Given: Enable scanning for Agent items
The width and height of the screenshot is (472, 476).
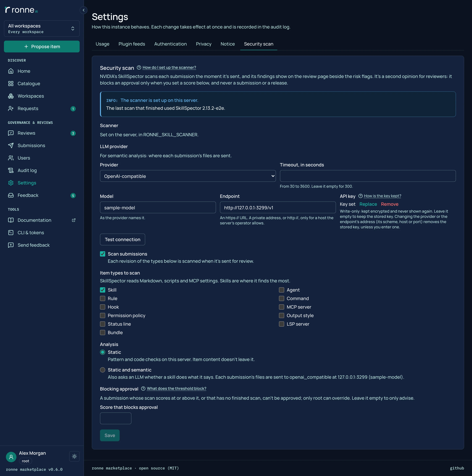Looking at the screenshot, I should [x=281, y=290].
